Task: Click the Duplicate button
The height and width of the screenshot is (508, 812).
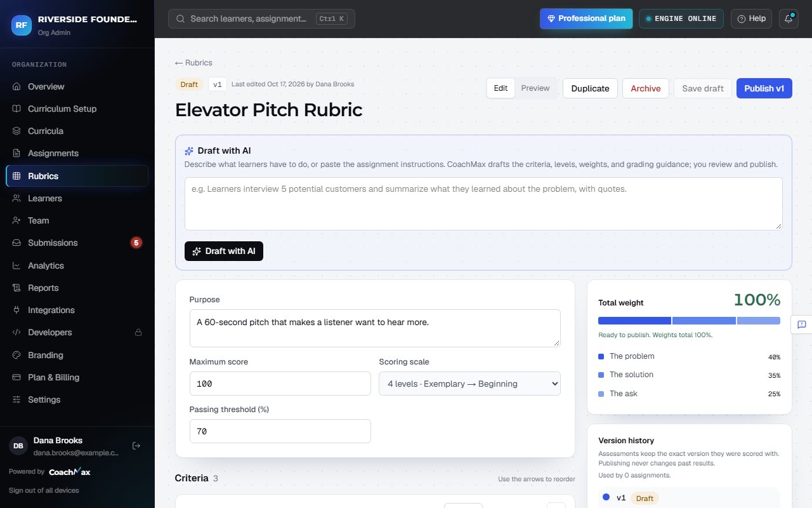Action: (x=590, y=88)
